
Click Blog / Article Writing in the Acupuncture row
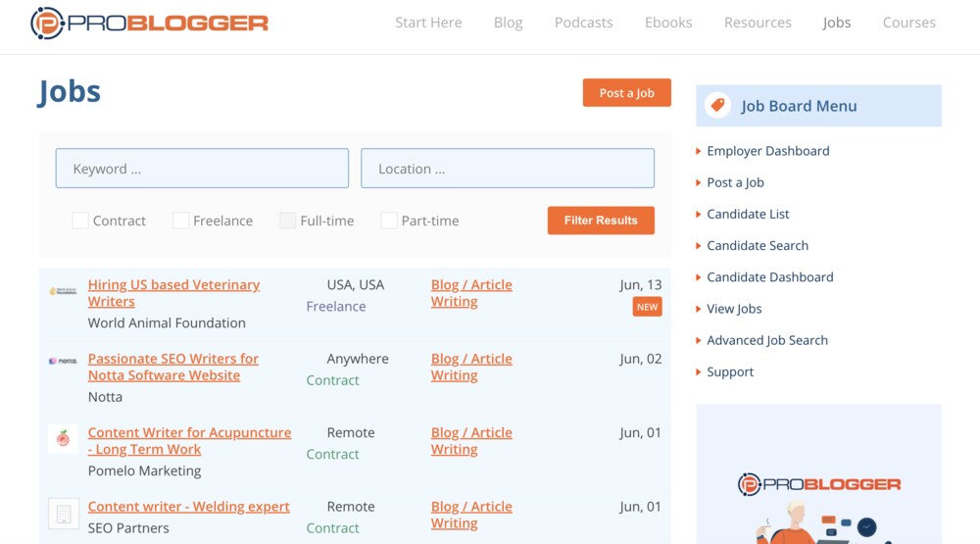pyautogui.click(x=471, y=440)
